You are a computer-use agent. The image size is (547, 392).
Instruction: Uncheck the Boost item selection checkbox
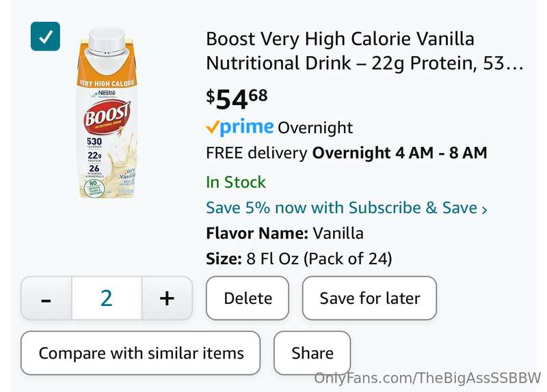coord(45,36)
